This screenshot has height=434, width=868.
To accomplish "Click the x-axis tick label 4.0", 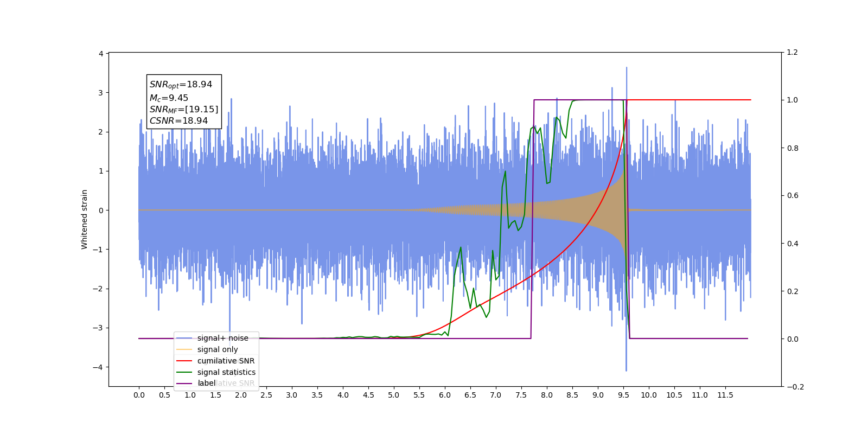I will click(x=343, y=395).
